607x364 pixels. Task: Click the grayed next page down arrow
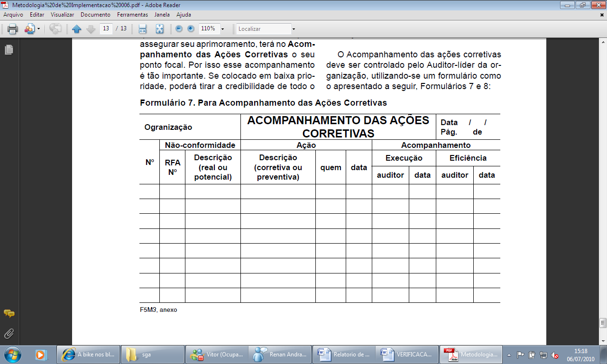[91, 29]
